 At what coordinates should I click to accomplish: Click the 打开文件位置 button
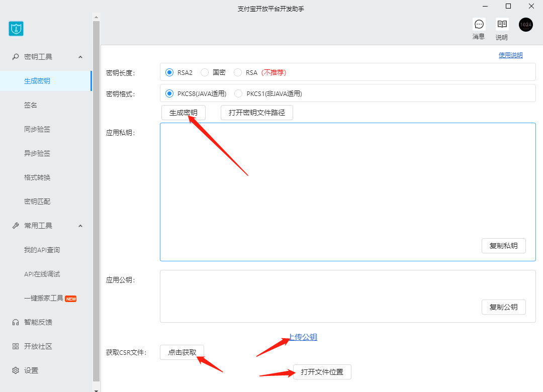pyautogui.click(x=322, y=372)
